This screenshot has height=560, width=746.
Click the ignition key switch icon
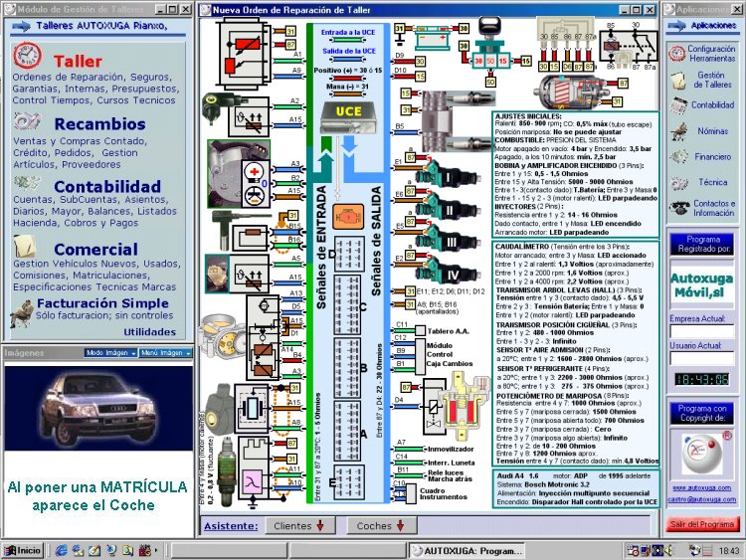(x=491, y=43)
